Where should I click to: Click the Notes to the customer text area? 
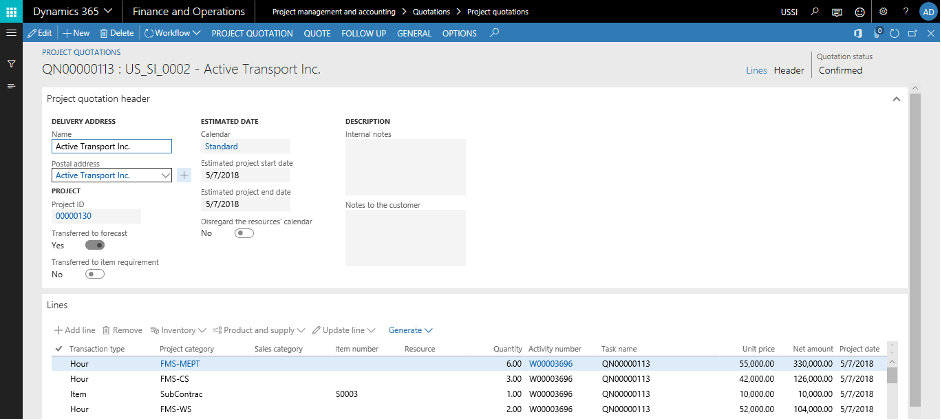(x=406, y=238)
